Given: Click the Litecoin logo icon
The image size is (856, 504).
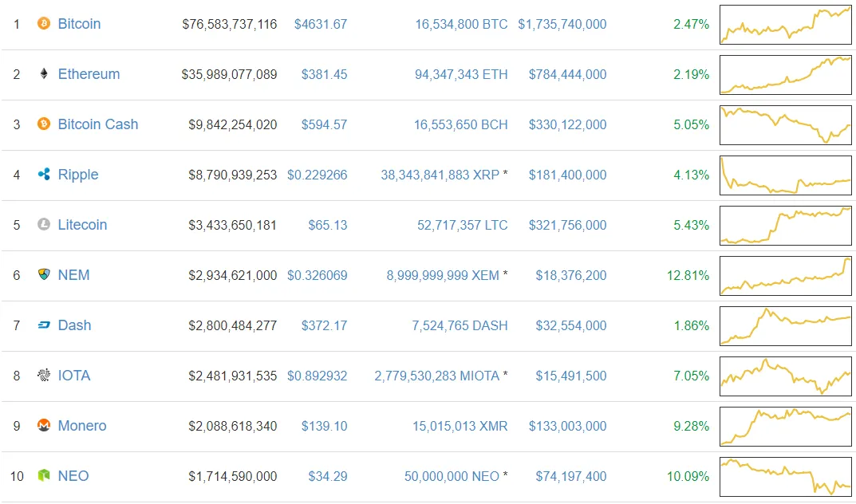Looking at the screenshot, I should click(44, 224).
